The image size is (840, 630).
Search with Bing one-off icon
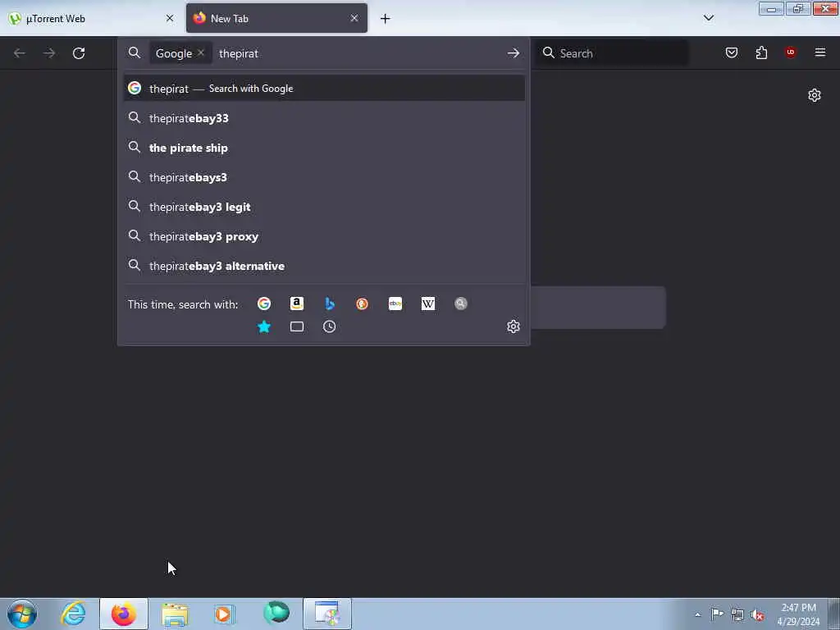click(x=330, y=304)
